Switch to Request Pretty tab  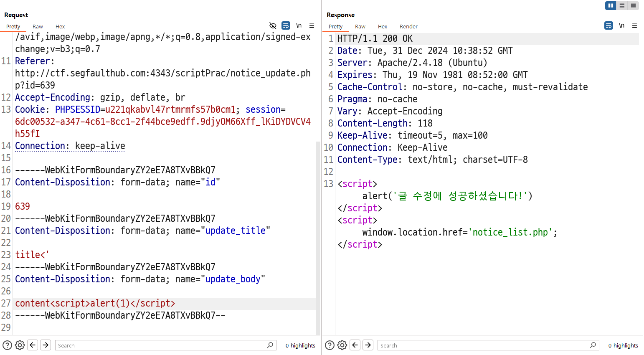coord(13,26)
